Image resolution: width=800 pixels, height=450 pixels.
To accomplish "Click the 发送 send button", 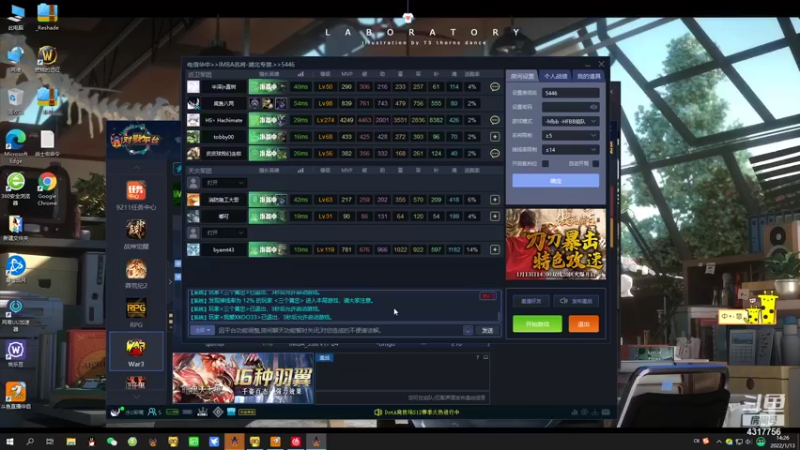I will click(487, 331).
